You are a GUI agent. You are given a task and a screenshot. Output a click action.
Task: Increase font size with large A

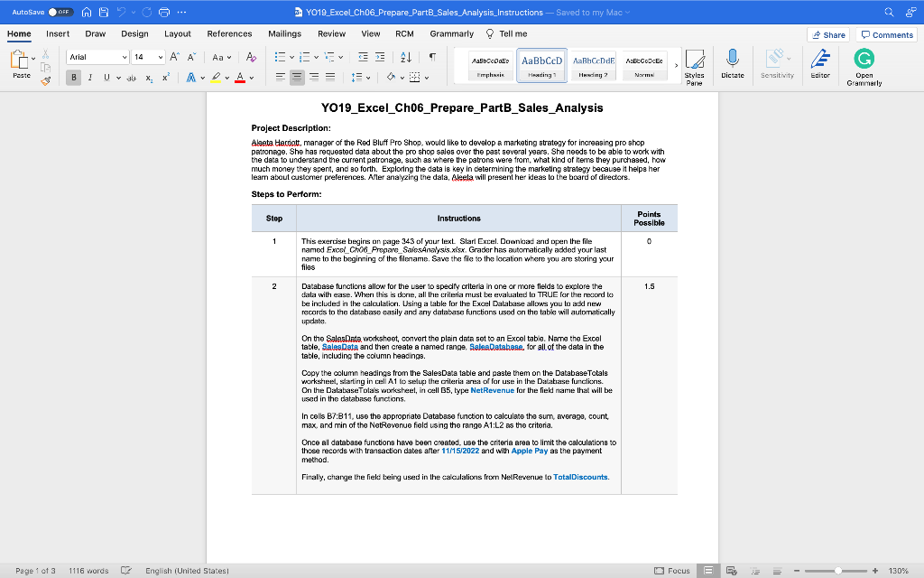click(x=174, y=57)
